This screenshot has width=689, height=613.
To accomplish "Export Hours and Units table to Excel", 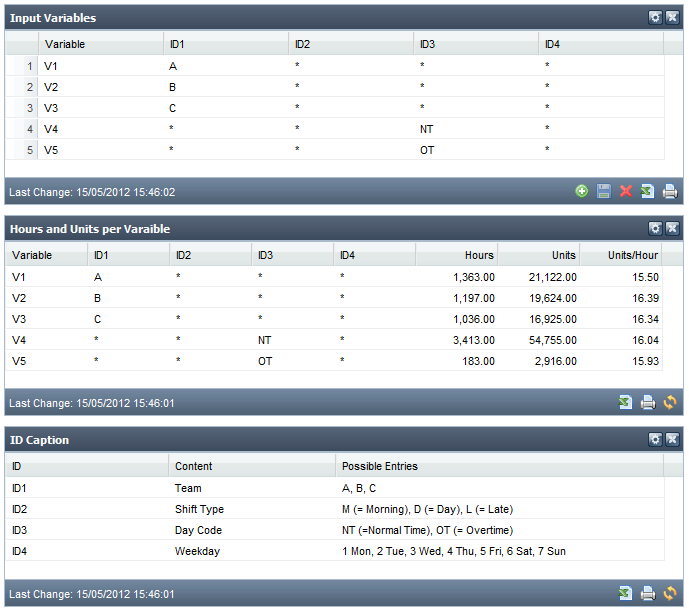I will (x=625, y=402).
